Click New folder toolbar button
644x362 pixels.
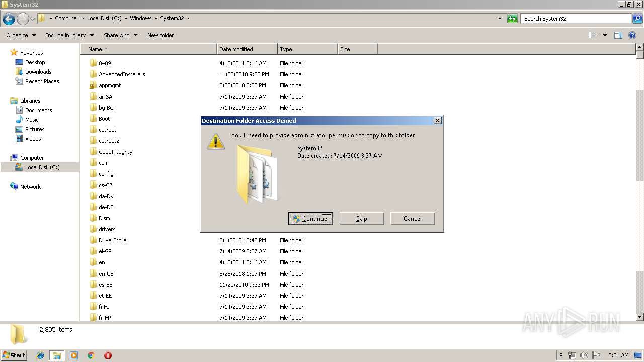[160, 35]
